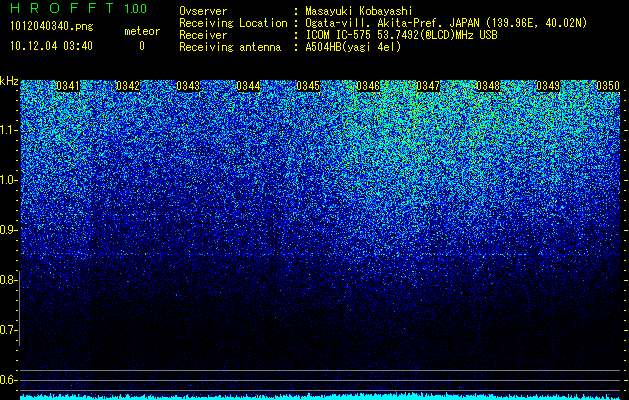Image resolution: width=629 pixels, height=400 pixels.
Task: Select the version number 1.0.0
Action: pyautogui.click(x=136, y=9)
